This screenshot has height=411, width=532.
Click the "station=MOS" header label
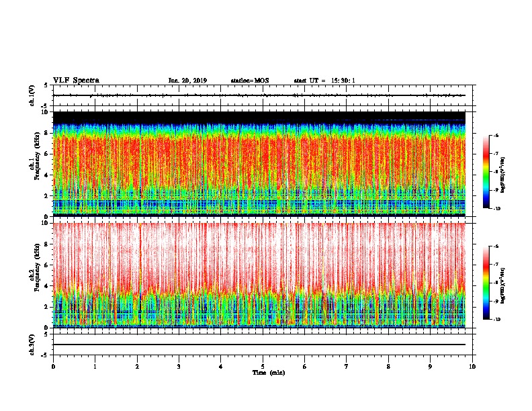tap(250, 81)
